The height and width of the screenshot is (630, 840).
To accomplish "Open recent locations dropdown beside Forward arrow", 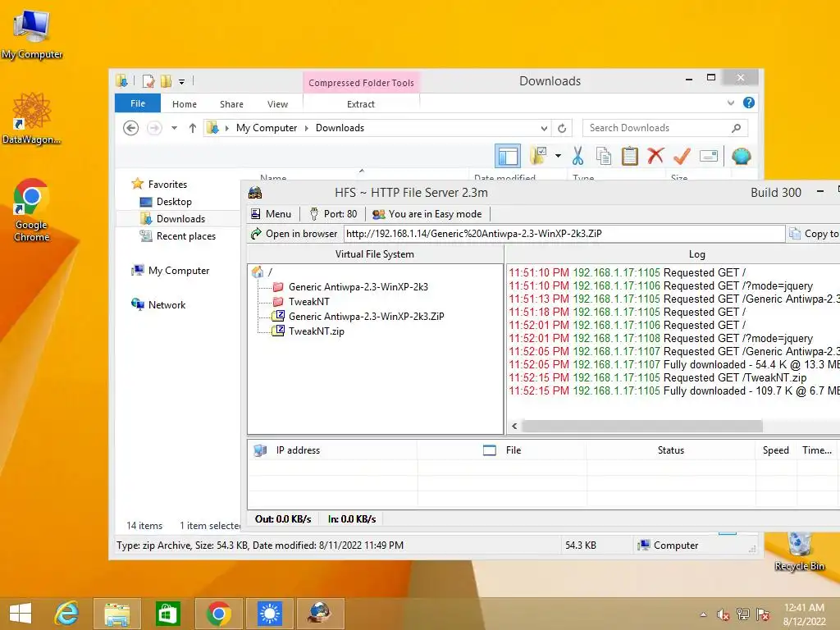I will coord(174,128).
